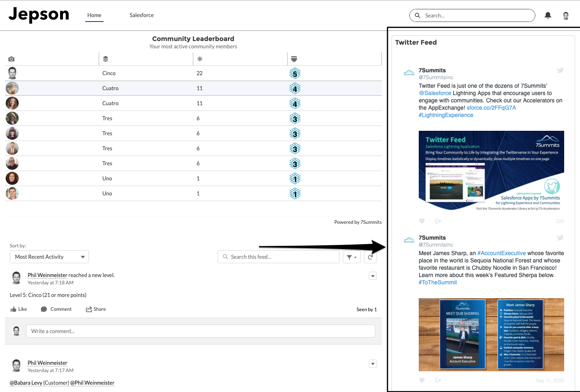
Task: Like the first 7Summits tweet with the heart
Action: pos(422,221)
